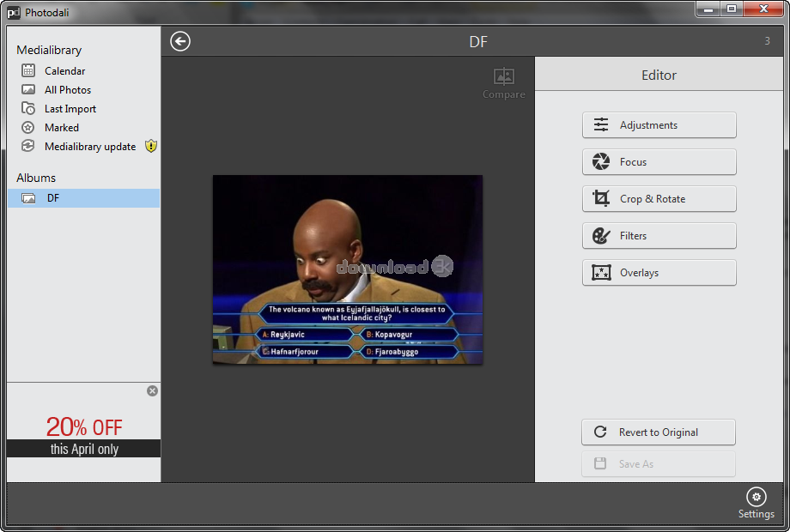
Task: Click the Photodali app logo in title bar
Action: [14, 13]
